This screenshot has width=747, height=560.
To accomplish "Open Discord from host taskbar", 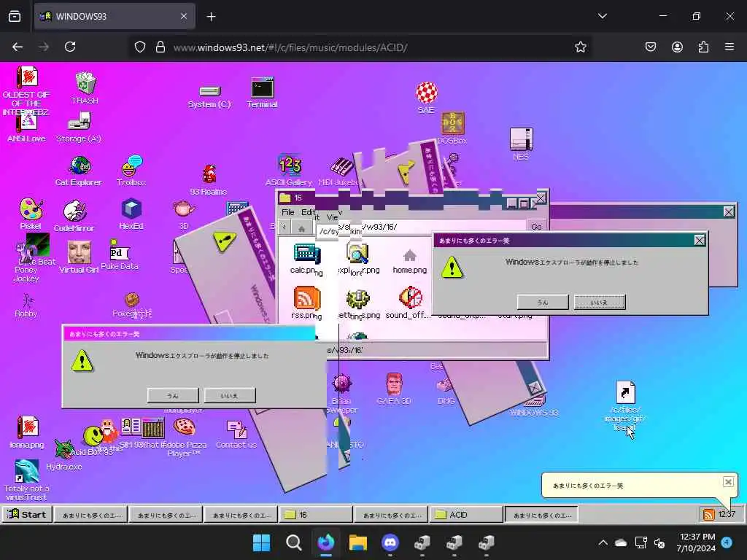I will coord(390,542).
